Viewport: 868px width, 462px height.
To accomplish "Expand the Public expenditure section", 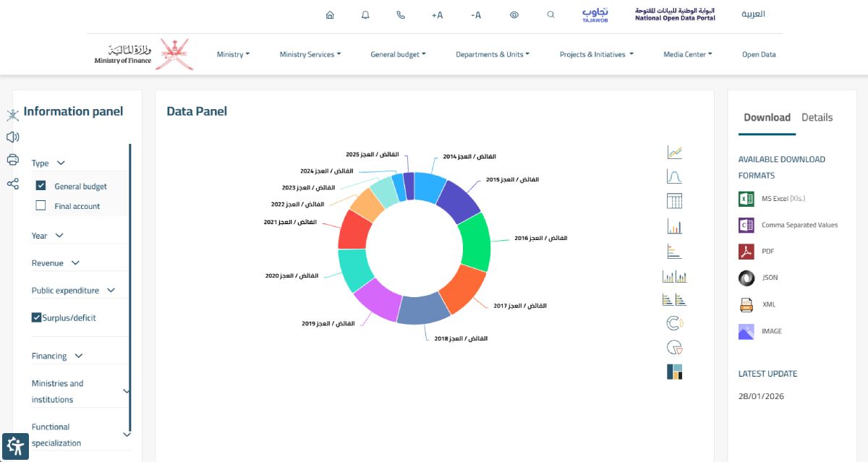I will 73,291.
